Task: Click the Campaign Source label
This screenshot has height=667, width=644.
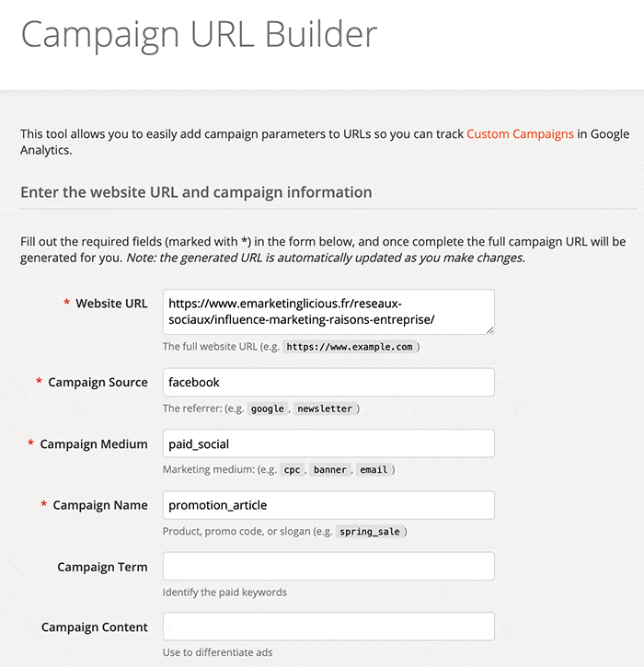Action: (98, 382)
